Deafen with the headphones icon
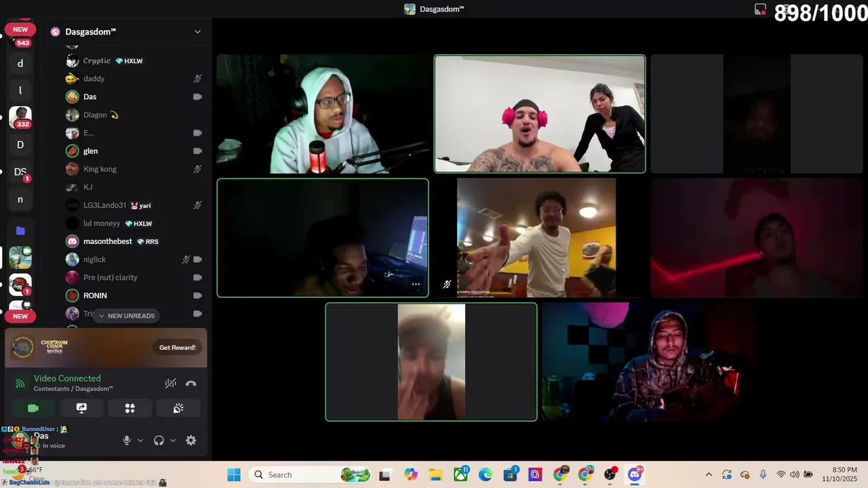868x488 pixels. click(x=159, y=441)
